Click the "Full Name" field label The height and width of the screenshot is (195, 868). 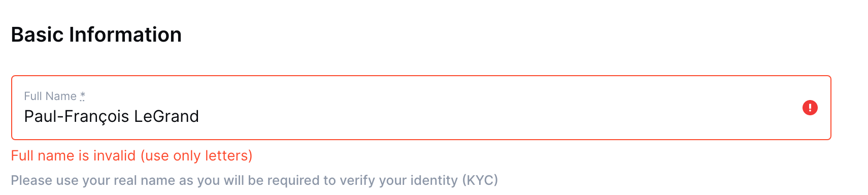(50, 96)
